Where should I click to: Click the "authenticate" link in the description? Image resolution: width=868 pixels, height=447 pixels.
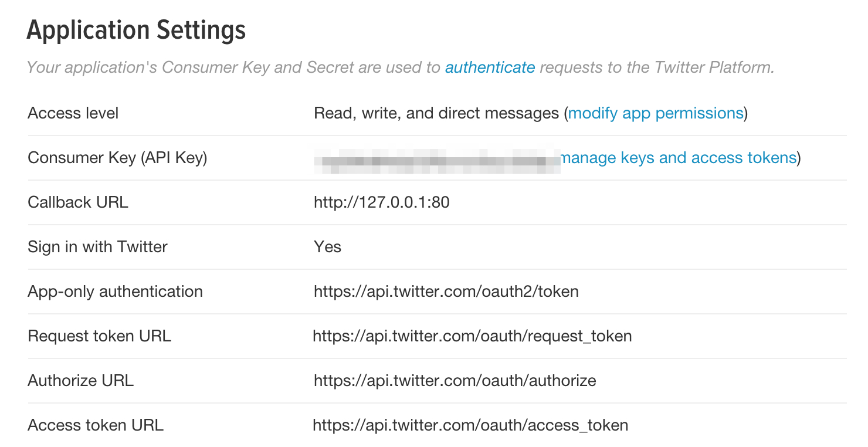coord(490,67)
